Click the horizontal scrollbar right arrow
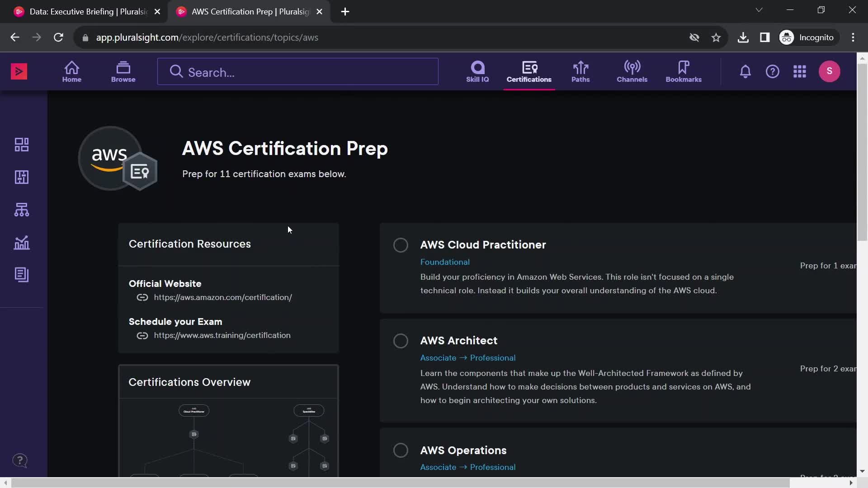 tap(851, 483)
